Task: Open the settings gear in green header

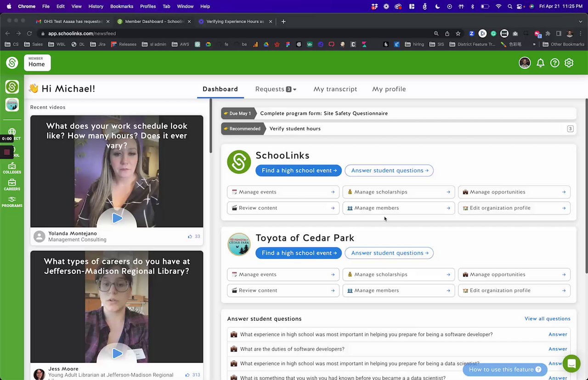Action: coord(569,63)
